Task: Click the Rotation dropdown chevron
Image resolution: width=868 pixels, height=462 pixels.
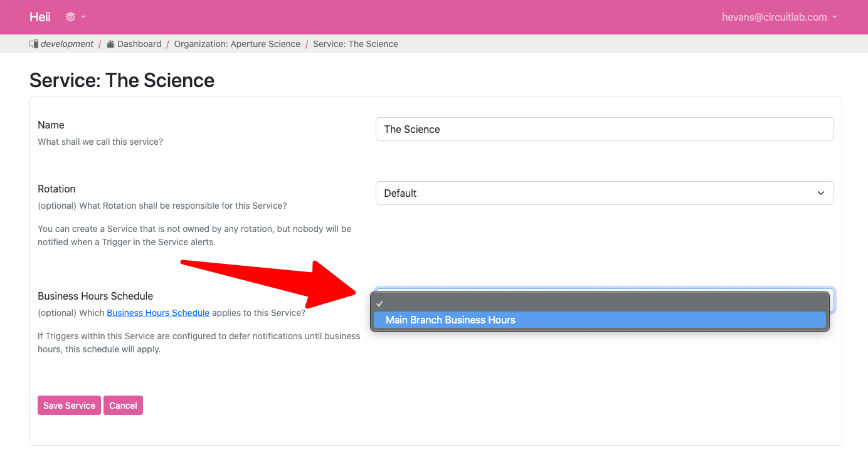Action: [821, 193]
